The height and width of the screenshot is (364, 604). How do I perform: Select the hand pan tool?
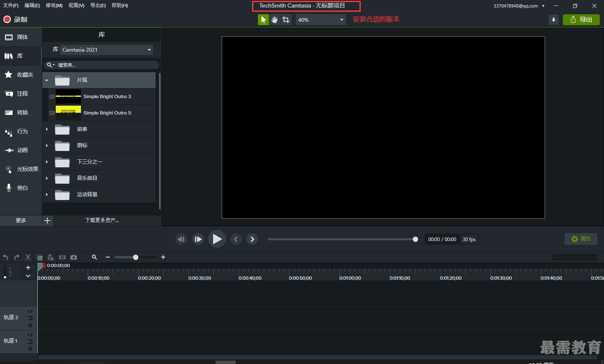pyautogui.click(x=275, y=20)
